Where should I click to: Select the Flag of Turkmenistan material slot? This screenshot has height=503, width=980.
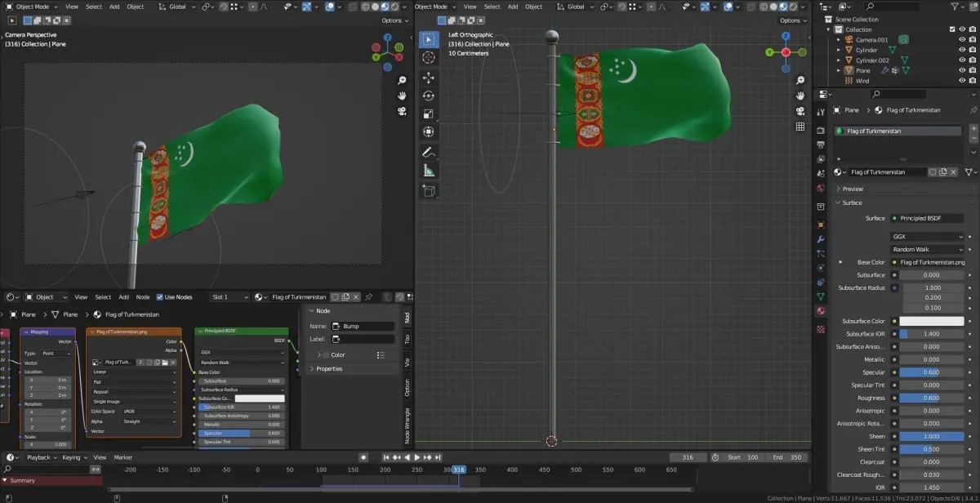[x=898, y=131]
